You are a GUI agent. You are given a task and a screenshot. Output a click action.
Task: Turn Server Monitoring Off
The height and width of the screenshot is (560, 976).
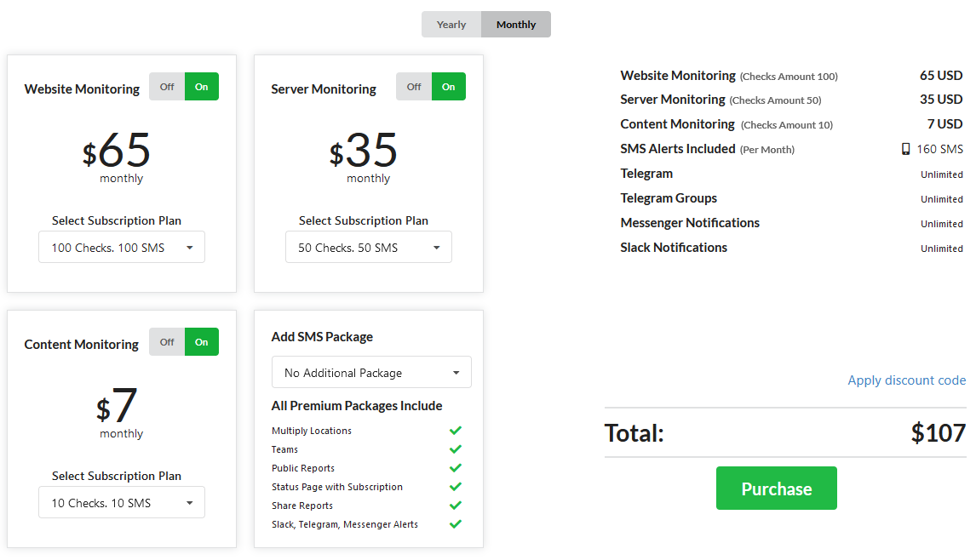(x=414, y=87)
